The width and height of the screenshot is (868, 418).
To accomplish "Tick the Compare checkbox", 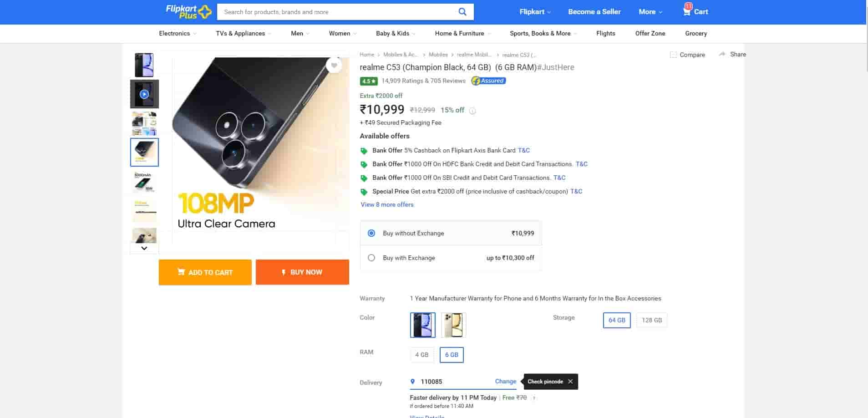I will tap(673, 55).
